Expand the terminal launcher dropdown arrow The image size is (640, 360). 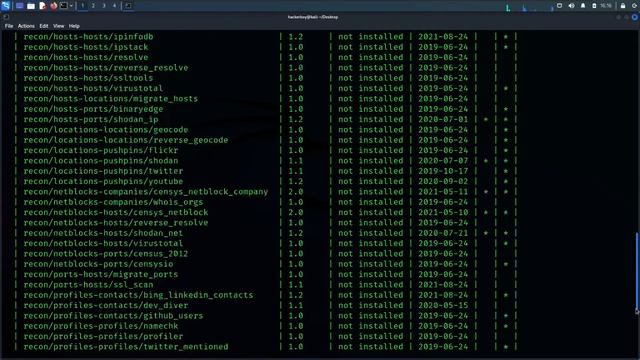(x=71, y=6)
